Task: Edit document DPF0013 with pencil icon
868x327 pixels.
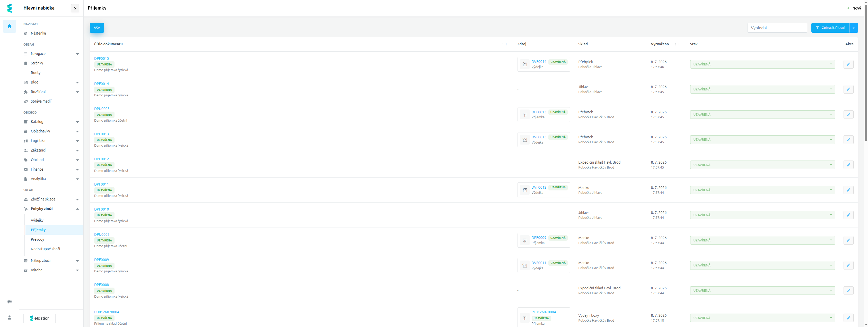Action: click(848, 140)
